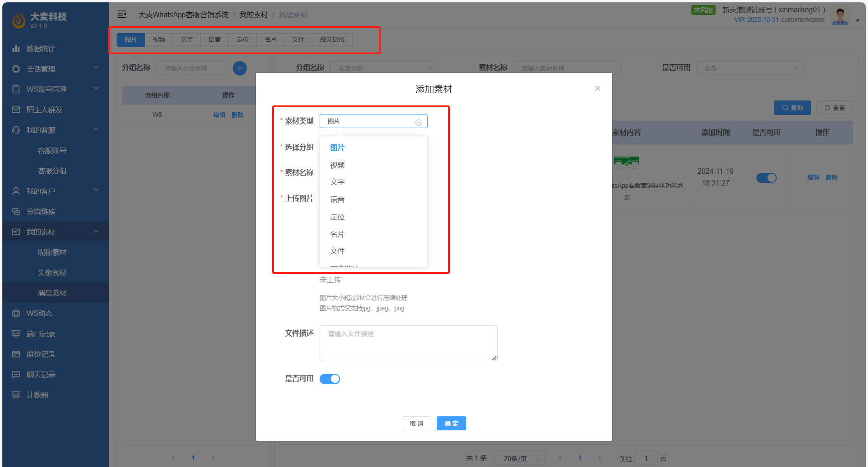Click the 我的客服 headset icon
The width and height of the screenshot is (868, 467).
(16, 130)
